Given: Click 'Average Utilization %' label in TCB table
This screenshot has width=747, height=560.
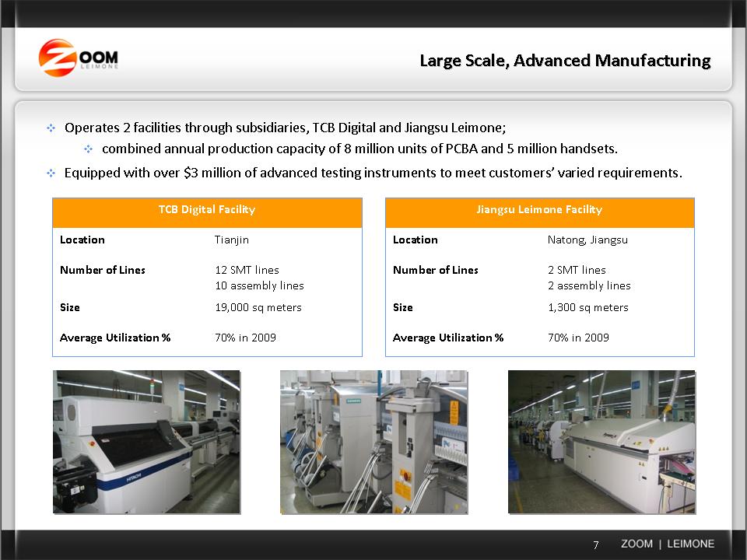Looking at the screenshot, I should pos(115,338).
